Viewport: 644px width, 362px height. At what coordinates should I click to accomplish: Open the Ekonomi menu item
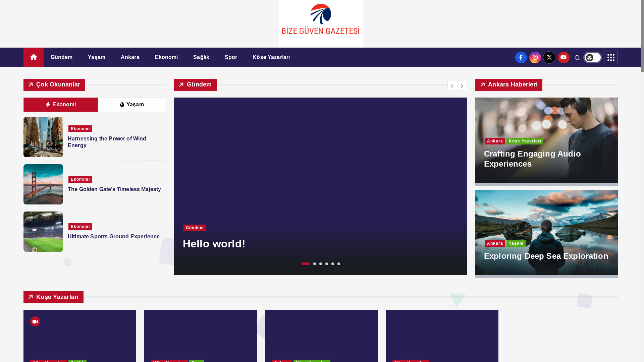[166, 57]
